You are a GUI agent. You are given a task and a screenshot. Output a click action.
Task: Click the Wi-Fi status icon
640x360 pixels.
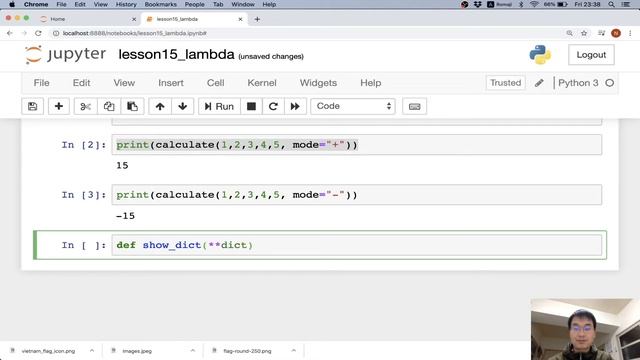coord(534,4)
